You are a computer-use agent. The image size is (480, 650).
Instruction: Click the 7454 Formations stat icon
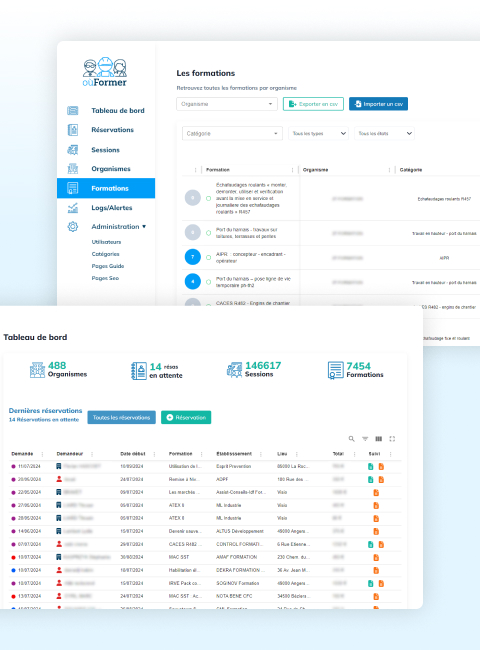pyautogui.click(x=335, y=370)
